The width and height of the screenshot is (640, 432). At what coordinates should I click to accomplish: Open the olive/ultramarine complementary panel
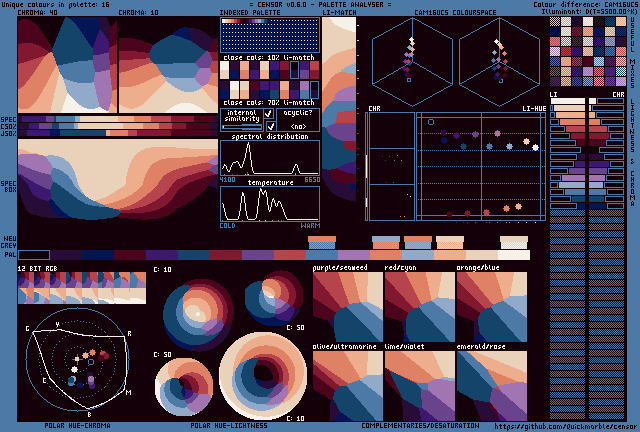click(x=348, y=386)
